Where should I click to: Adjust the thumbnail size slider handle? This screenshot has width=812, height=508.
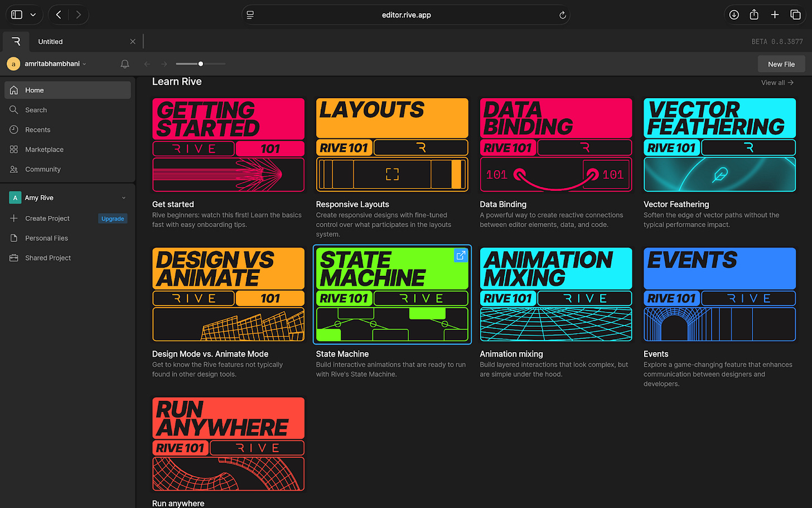[201, 64]
